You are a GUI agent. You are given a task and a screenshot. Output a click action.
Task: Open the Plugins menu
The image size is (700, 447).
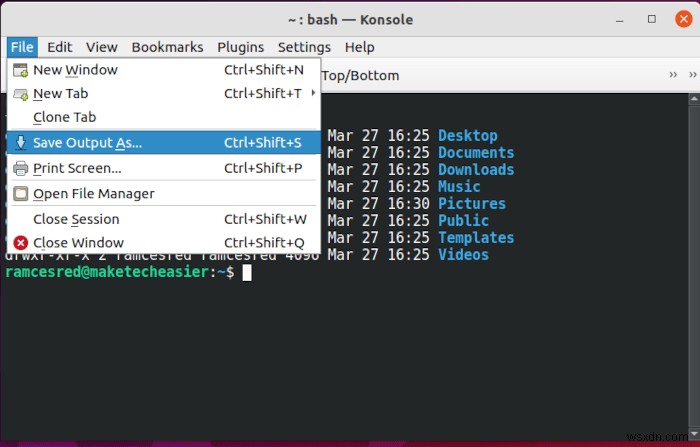241,47
